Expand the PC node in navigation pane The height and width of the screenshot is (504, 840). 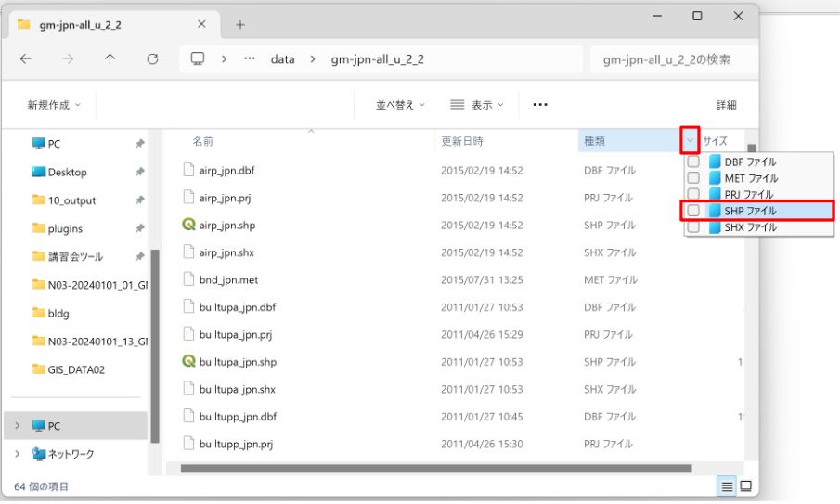pyautogui.click(x=17, y=426)
